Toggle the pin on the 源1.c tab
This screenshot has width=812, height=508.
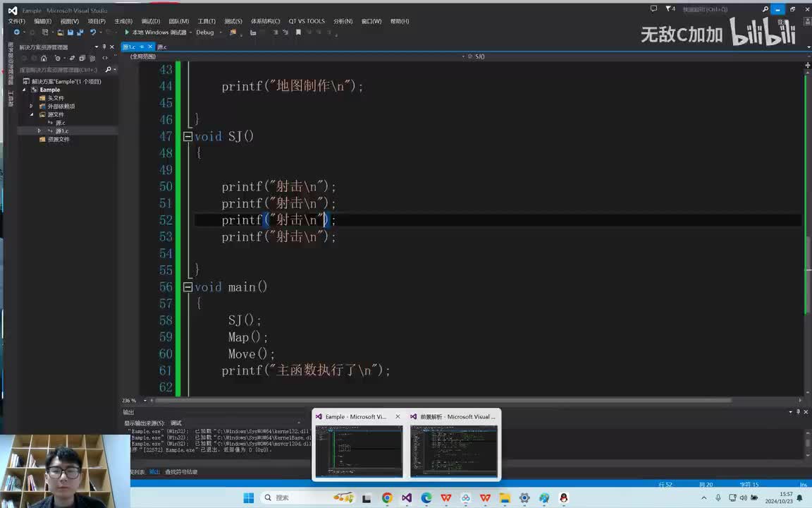142,47
